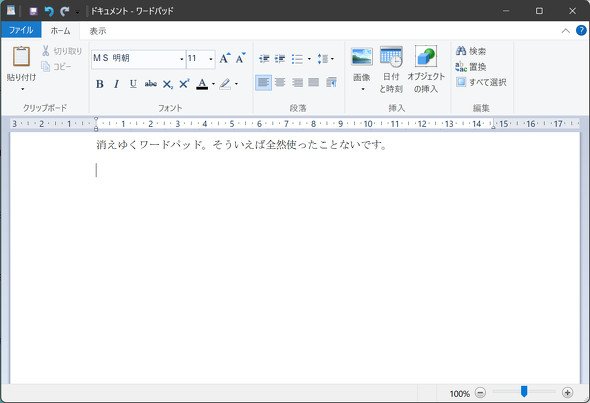Open the bullet list style dropdown
Screen dimensions: 590x403
pos(309,59)
